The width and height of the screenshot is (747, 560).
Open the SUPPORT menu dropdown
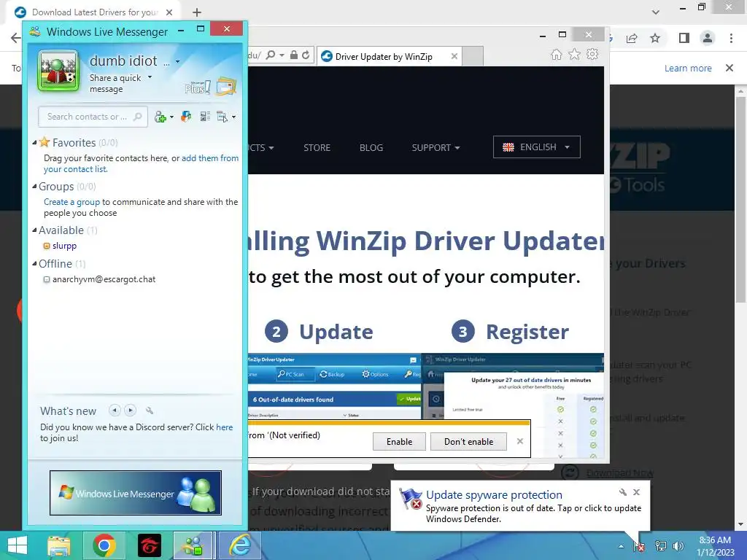pyautogui.click(x=436, y=147)
